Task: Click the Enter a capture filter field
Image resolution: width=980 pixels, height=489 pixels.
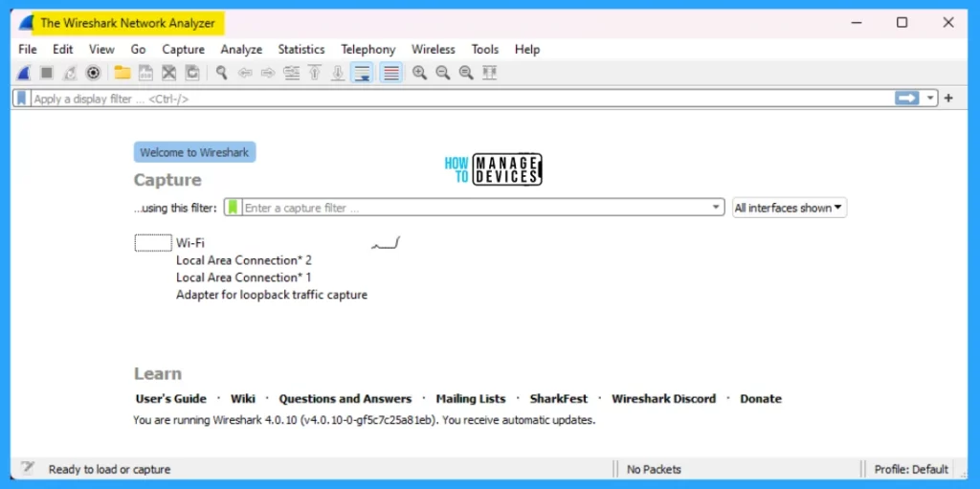Action: (477, 208)
